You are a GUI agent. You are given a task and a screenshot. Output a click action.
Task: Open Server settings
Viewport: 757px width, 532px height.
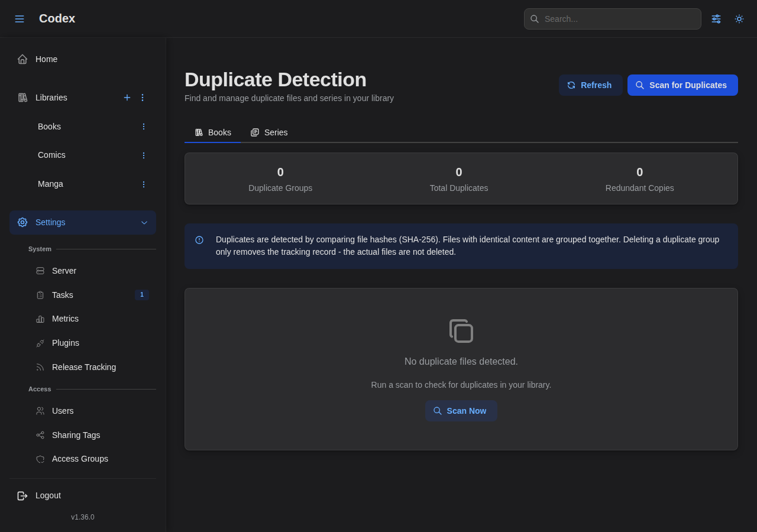click(x=92, y=271)
